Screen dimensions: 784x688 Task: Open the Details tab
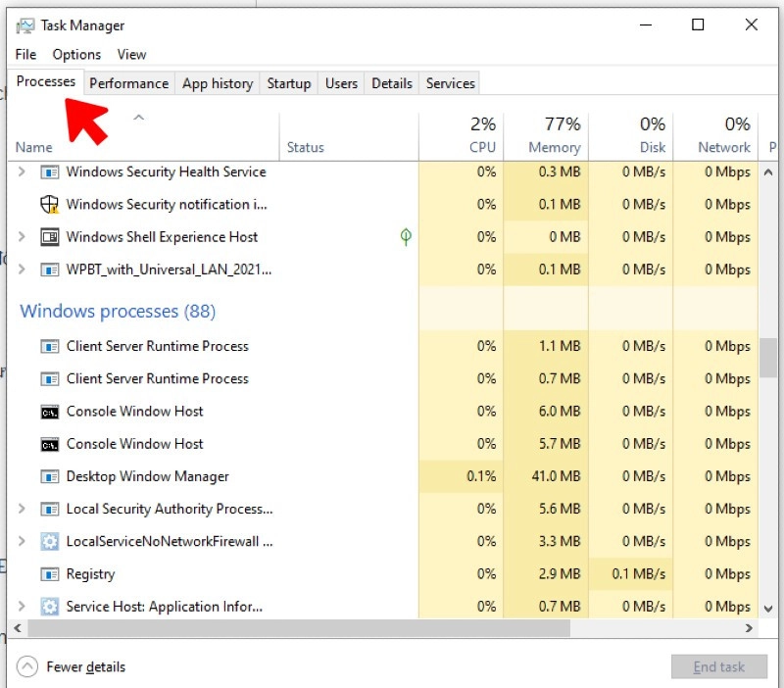coord(392,83)
